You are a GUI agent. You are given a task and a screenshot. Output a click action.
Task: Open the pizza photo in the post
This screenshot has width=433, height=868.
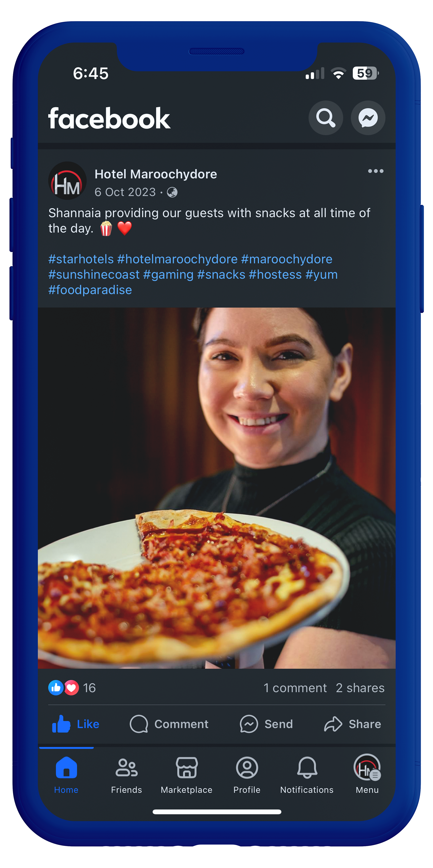[216, 488]
